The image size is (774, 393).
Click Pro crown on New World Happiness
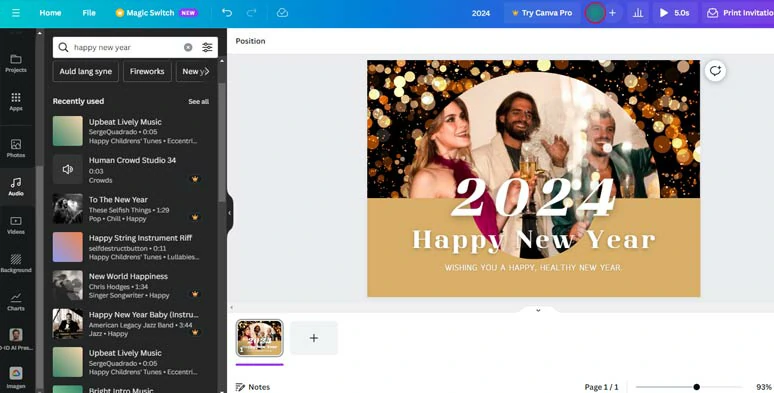(195, 294)
